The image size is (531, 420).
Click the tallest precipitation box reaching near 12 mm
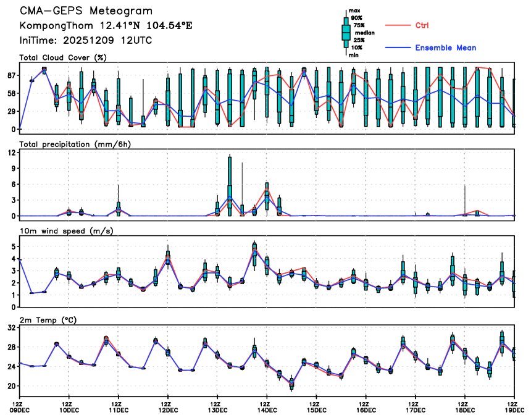(x=230, y=186)
